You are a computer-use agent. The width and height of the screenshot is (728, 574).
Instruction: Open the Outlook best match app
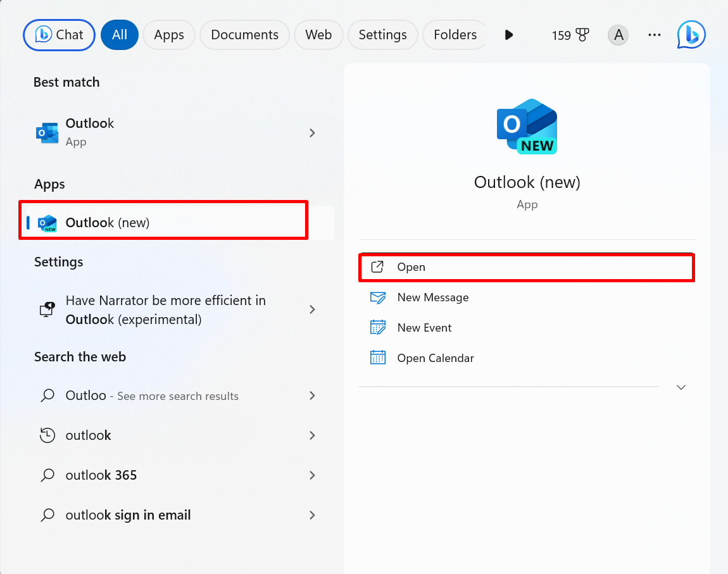[x=177, y=133]
